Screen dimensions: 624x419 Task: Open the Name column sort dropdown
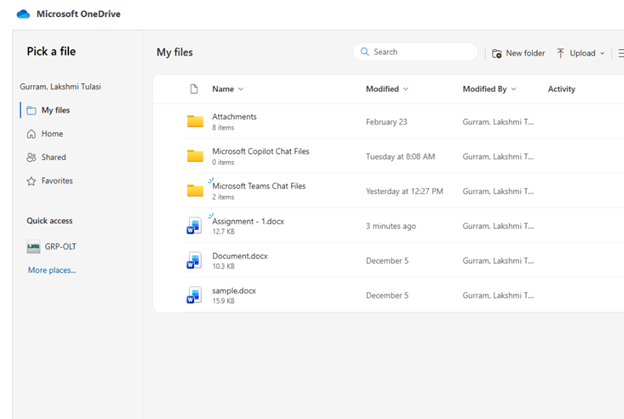pyautogui.click(x=241, y=89)
